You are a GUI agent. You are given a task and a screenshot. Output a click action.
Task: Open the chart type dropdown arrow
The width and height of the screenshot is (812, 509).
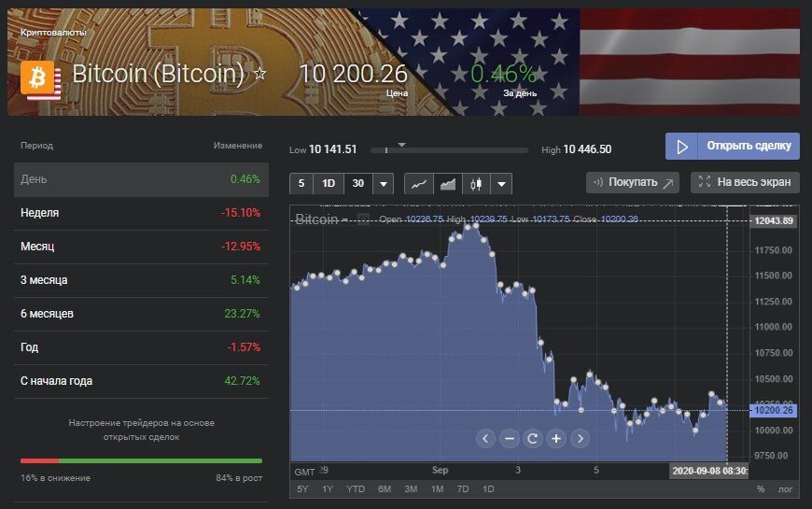pos(502,184)
